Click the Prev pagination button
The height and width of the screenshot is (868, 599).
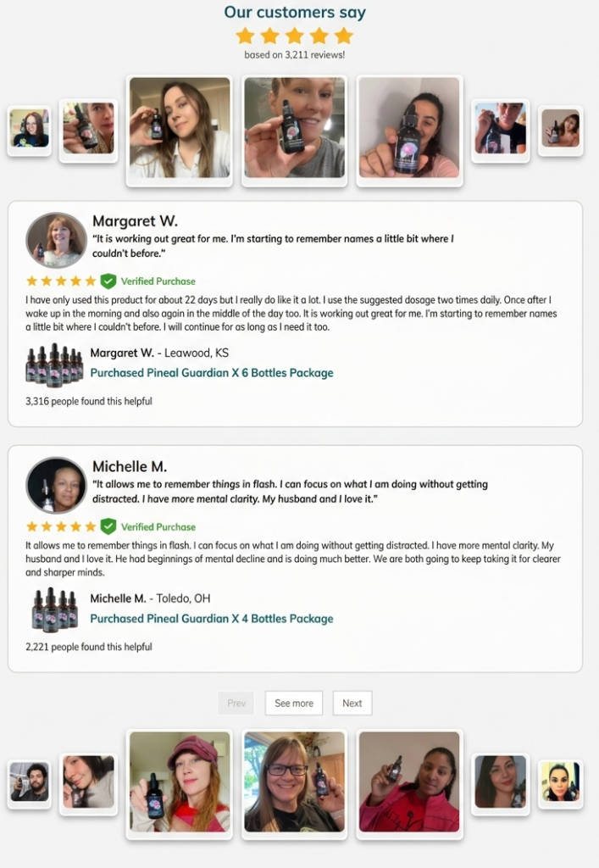[236, 703]
